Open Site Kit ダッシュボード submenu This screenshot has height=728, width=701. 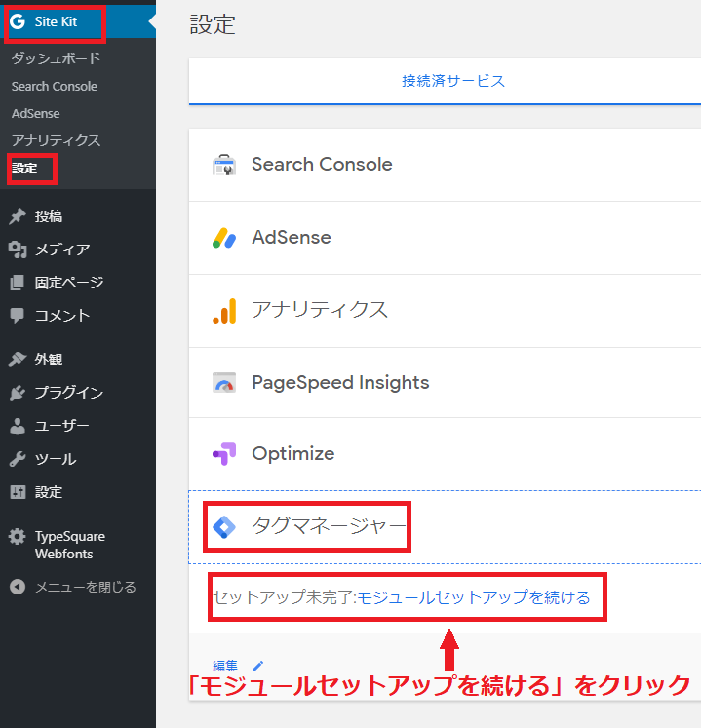[x=56, y=58]
